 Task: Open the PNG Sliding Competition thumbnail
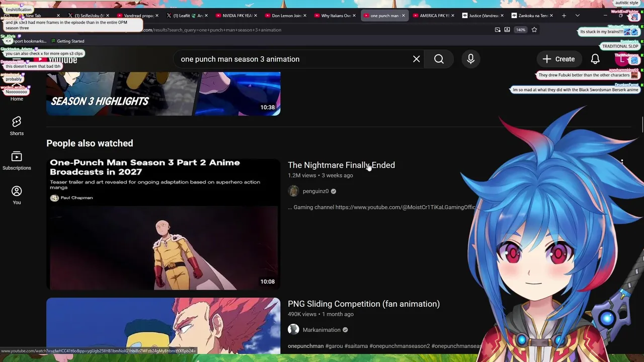[x=163, y=326]
